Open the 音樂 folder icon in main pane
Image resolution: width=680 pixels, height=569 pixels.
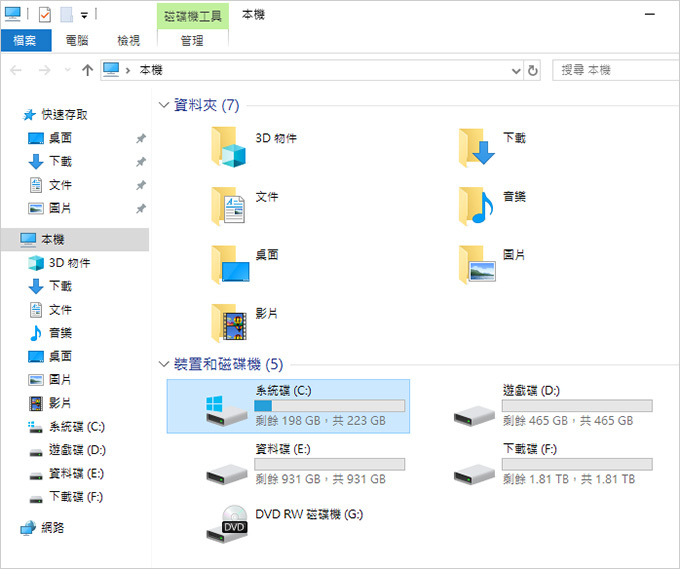pos(476,206)
